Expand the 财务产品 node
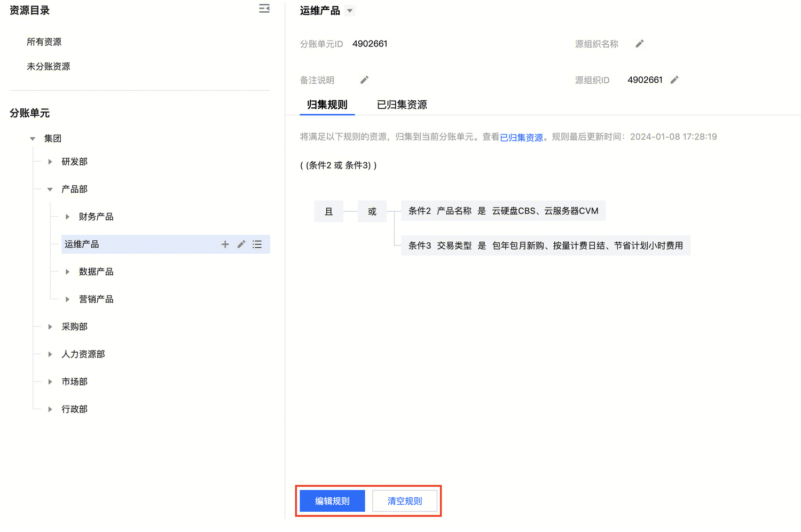Screen dimensions: 801x532 [x=67, y=217]
